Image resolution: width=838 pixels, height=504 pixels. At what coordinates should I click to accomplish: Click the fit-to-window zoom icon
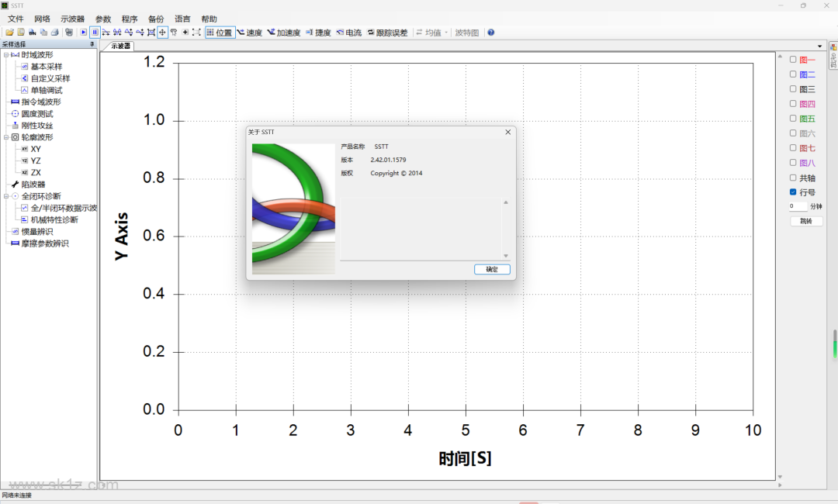196,33
